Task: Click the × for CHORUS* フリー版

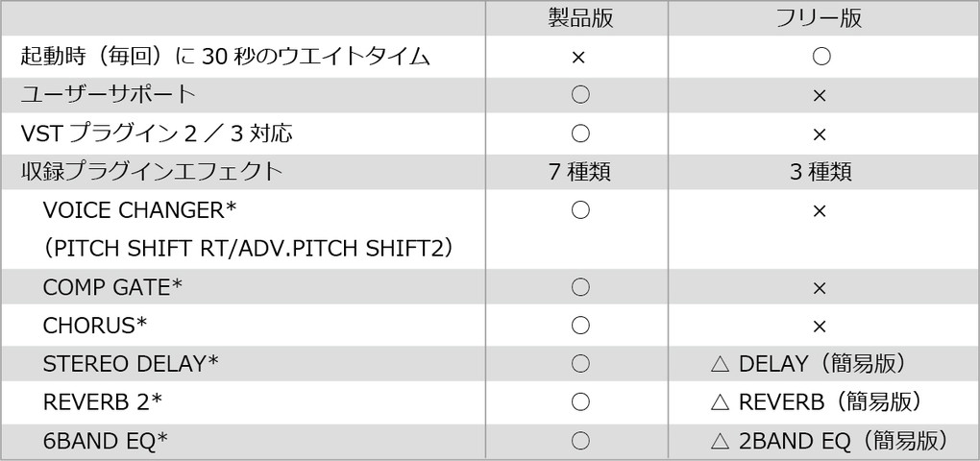Action: 820,327
